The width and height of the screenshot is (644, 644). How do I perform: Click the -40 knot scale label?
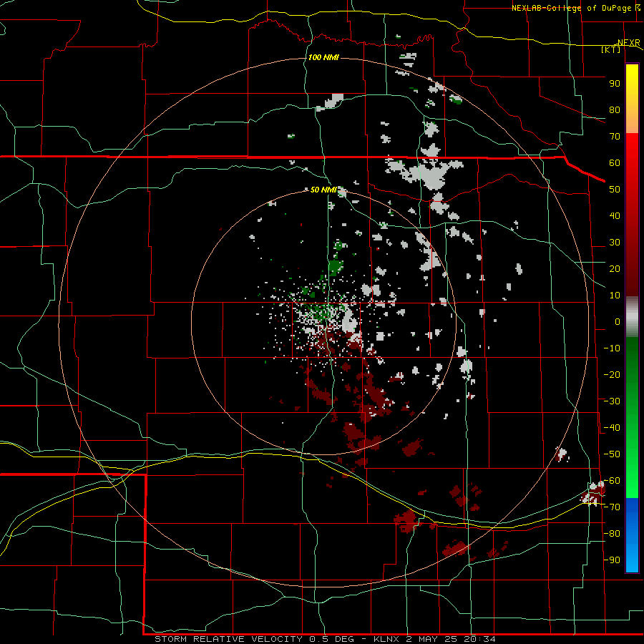[x=612, y=428]
